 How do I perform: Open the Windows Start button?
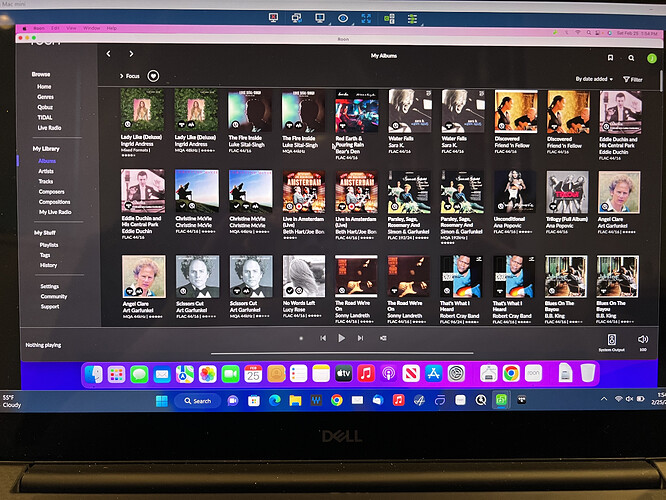(162, 401)
